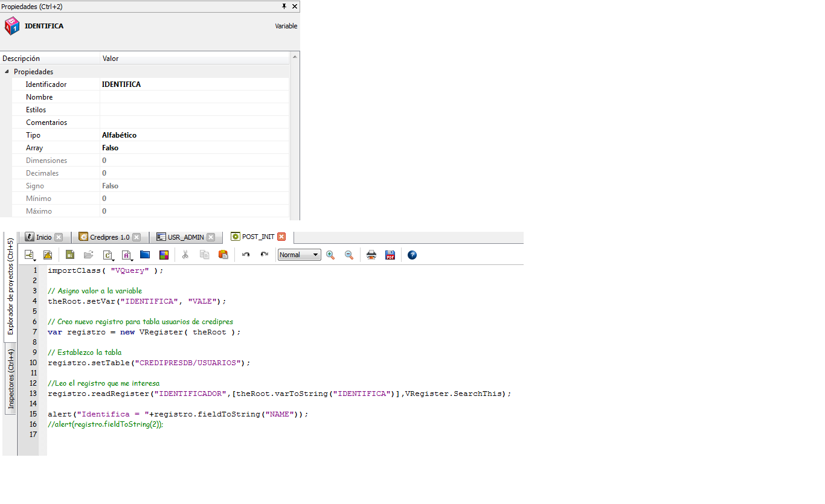
Task: Click the Descripción column header
Action: point(50,59)
